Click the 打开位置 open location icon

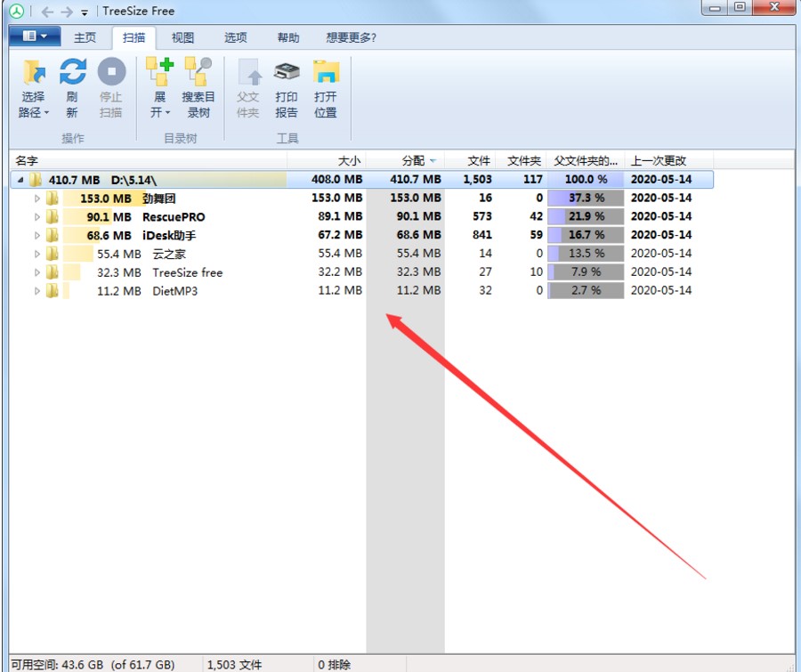(x=326, y=73)
